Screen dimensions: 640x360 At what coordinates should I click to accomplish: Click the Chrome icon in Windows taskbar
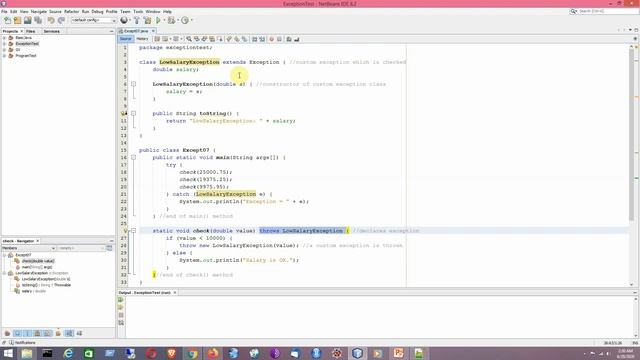click(x=192, y=353)
